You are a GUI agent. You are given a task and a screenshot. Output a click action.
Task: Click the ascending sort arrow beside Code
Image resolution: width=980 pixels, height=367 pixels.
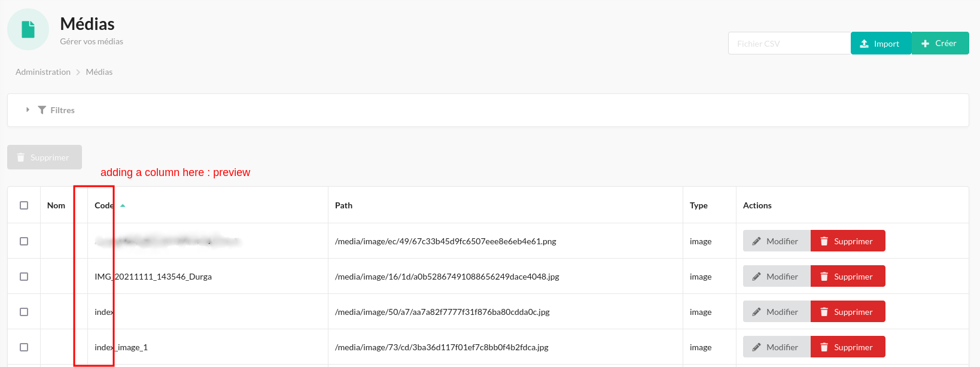(123, 205)
